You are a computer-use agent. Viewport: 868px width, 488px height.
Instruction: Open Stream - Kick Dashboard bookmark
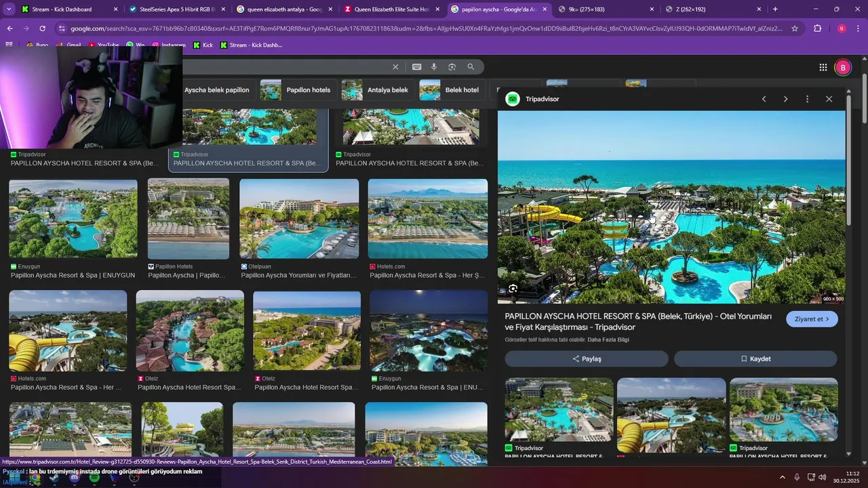[x=251, y=45]
